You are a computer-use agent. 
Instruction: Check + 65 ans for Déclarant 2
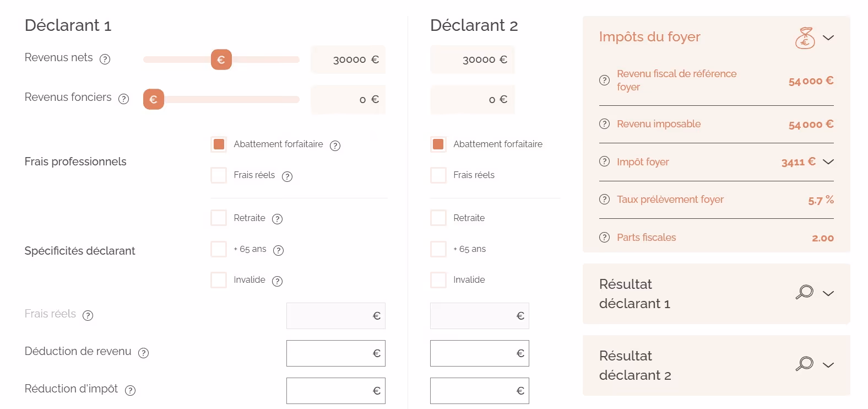[x=438, y=249]
